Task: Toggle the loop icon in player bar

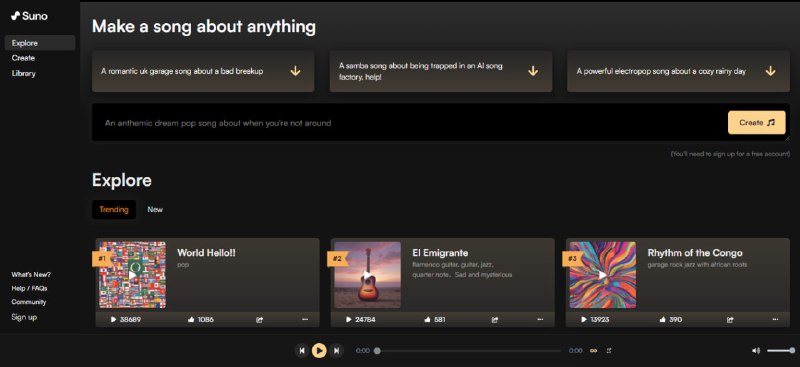Action: coord(593,351)
